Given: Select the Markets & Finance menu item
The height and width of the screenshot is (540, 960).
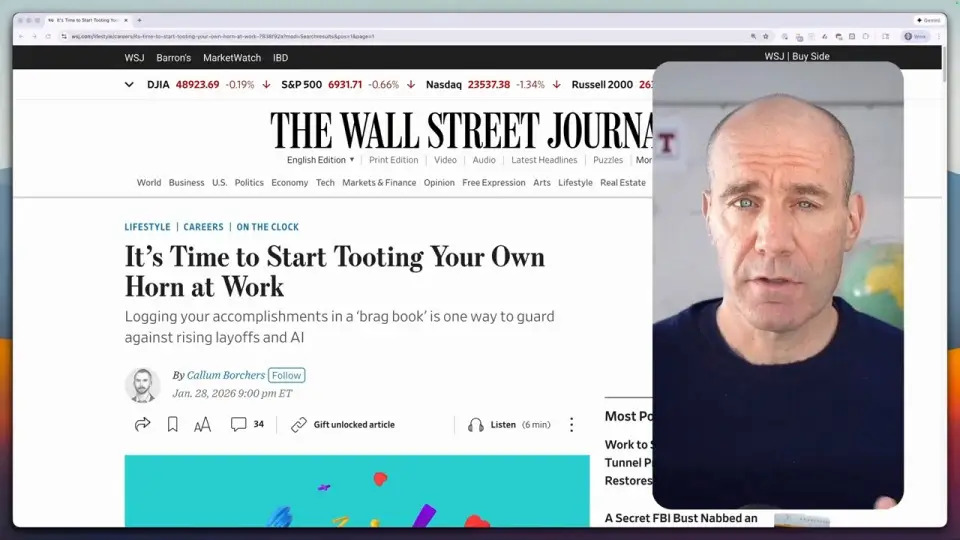Looking at the screenshot, I should 379,183.
